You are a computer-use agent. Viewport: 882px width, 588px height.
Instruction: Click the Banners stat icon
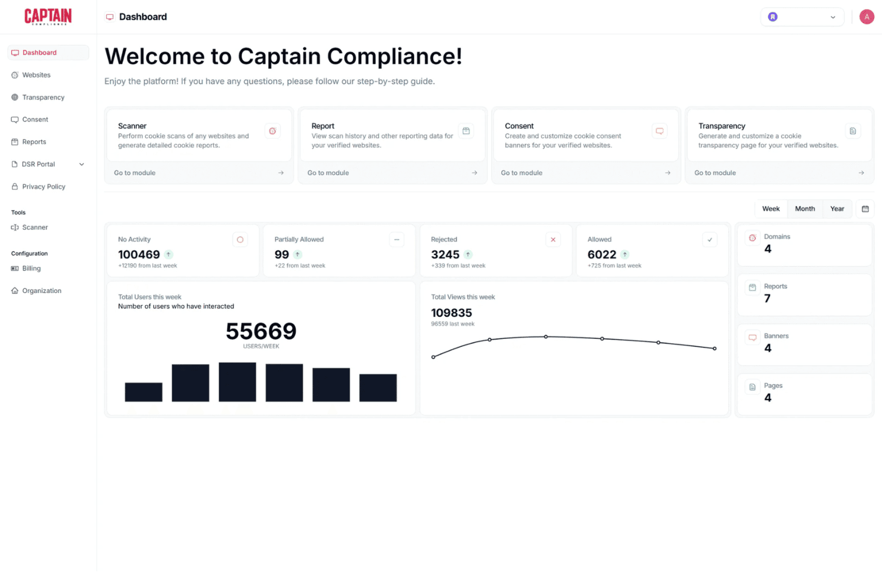pos(752,337)
